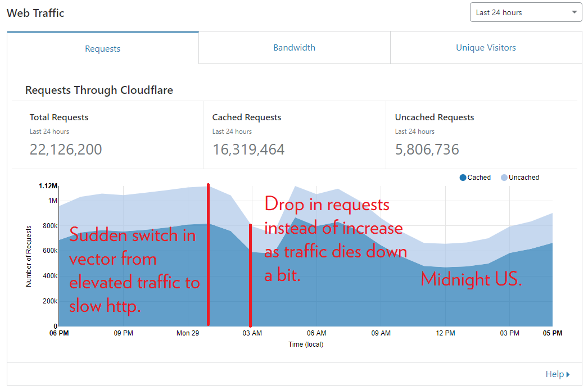
Task: Click the 09 AM x-axis label
Action: point(381,333)
